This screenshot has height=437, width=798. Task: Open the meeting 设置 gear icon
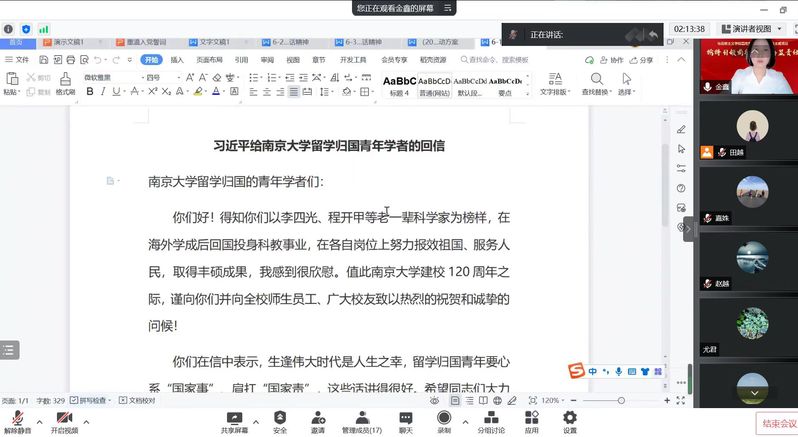tap(569, 419)
